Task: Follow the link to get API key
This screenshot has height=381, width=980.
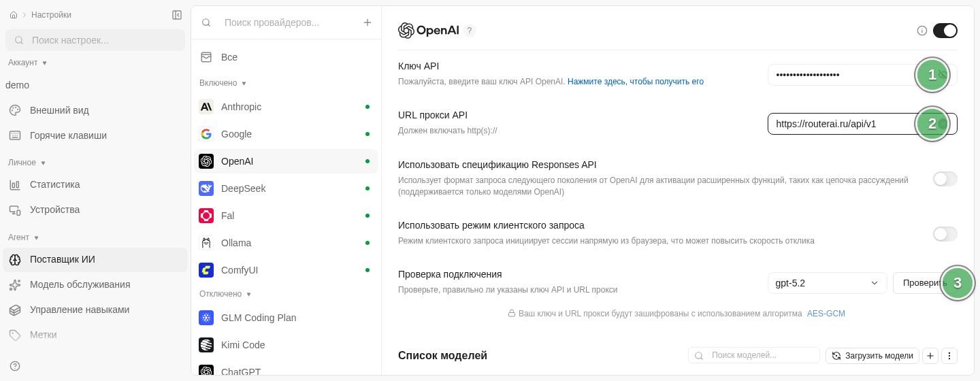Action: coord(636,82)
